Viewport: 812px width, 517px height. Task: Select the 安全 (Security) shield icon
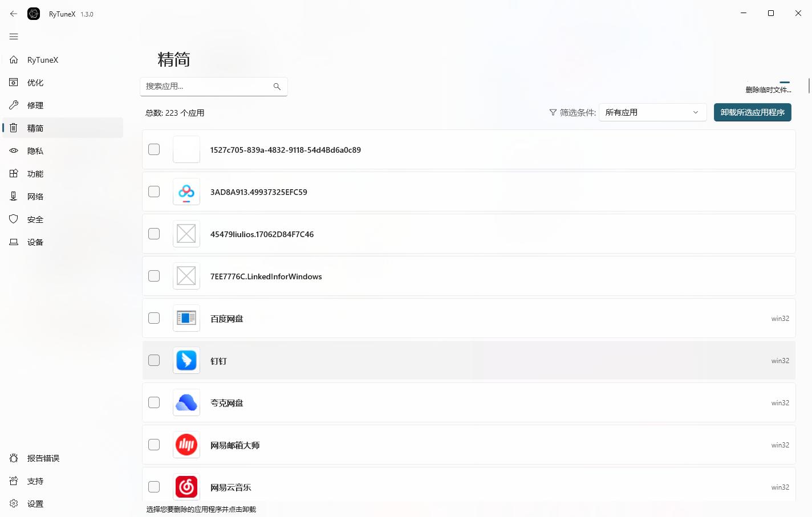pos(13,219)
